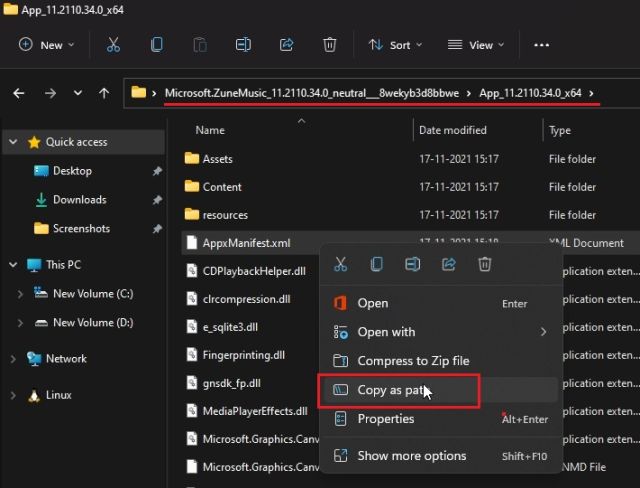The width and height of the screenshot is (640, 488).
Task: Go up one folder level arrow
Action: point(104,93)
